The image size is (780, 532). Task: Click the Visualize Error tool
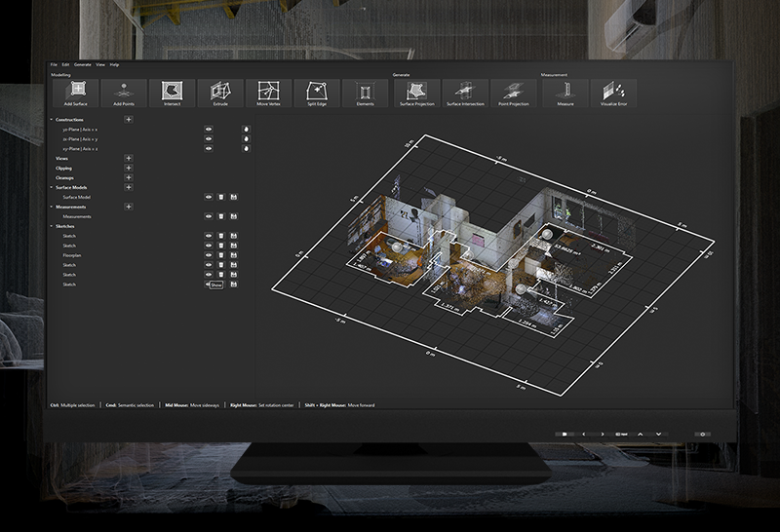pos(613,94)
